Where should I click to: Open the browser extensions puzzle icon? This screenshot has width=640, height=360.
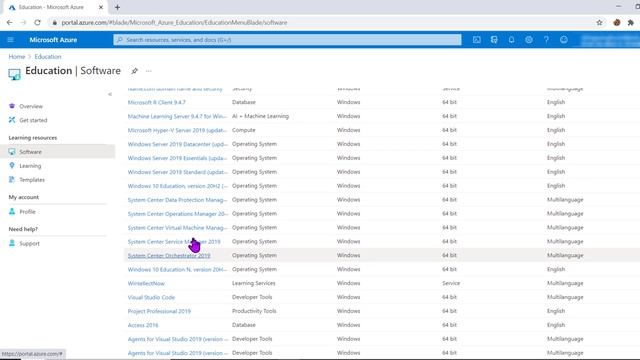click(631, 22)
